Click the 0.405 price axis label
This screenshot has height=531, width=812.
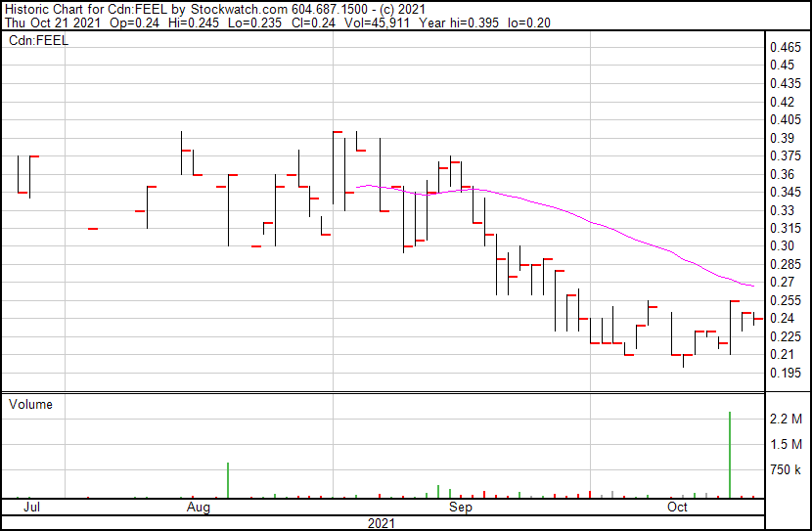pyautogui.click(x=785, y=119)
